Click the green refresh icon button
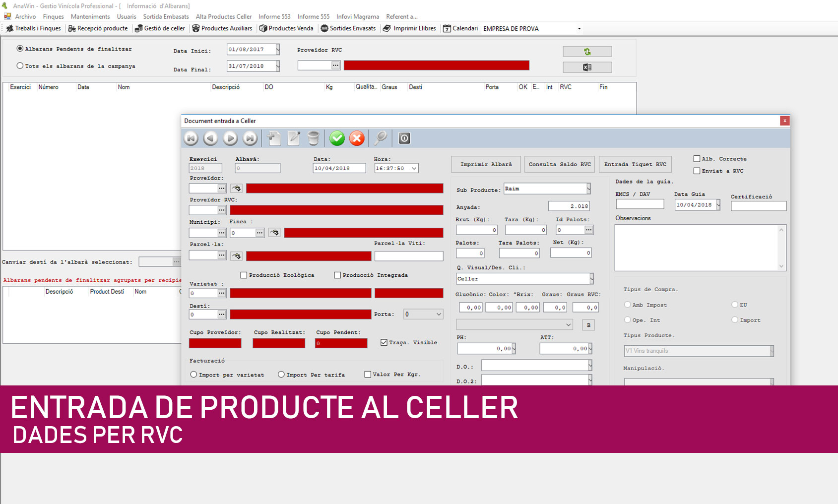The height and width of the screenshot is (504, 838). click(x=587, y=52)
